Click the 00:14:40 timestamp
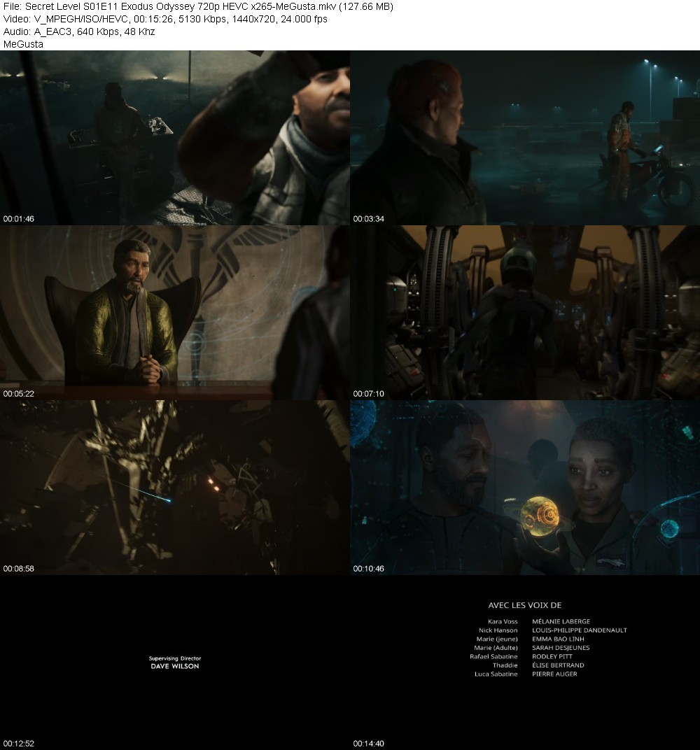The height and width of the screenshot is (750, 700). click(x=368, y=744)
